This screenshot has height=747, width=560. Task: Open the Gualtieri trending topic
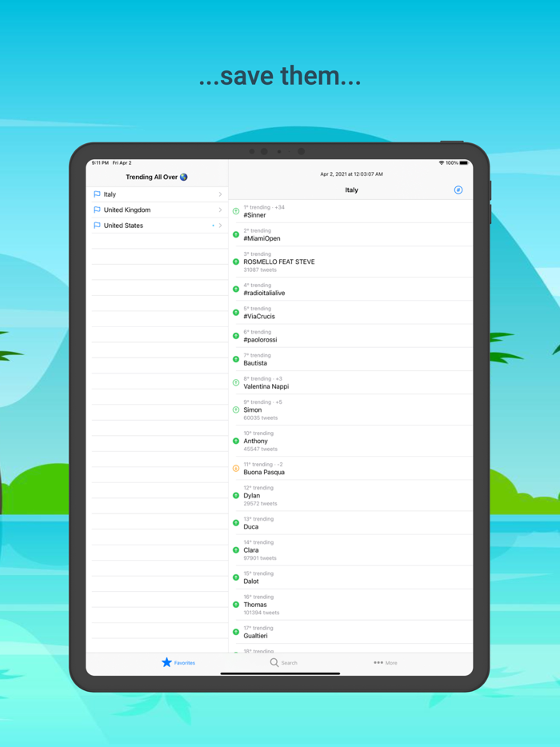pyautogui.click(x=350, y=632)
